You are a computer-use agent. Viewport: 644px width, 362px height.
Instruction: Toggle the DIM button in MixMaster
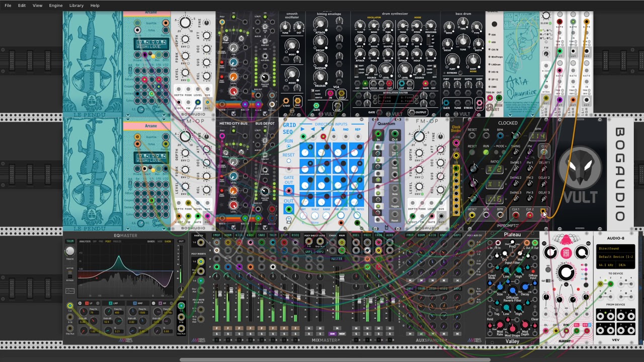pyautogui.click(x=332, y=334)
